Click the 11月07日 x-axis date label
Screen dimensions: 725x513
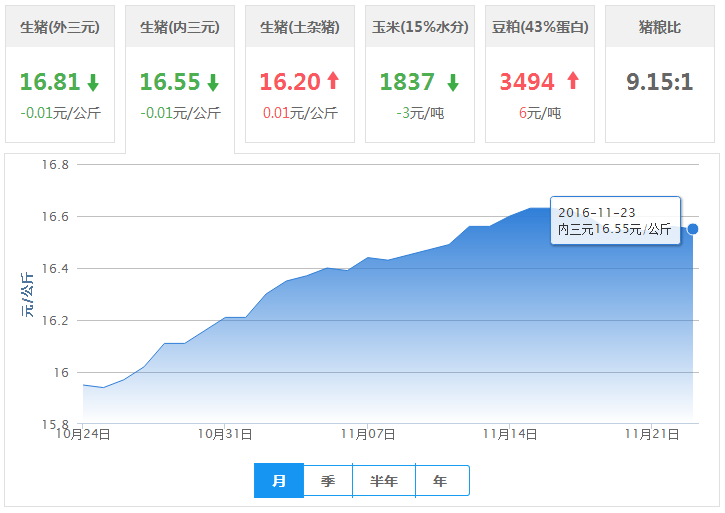[x=368, y=434]
